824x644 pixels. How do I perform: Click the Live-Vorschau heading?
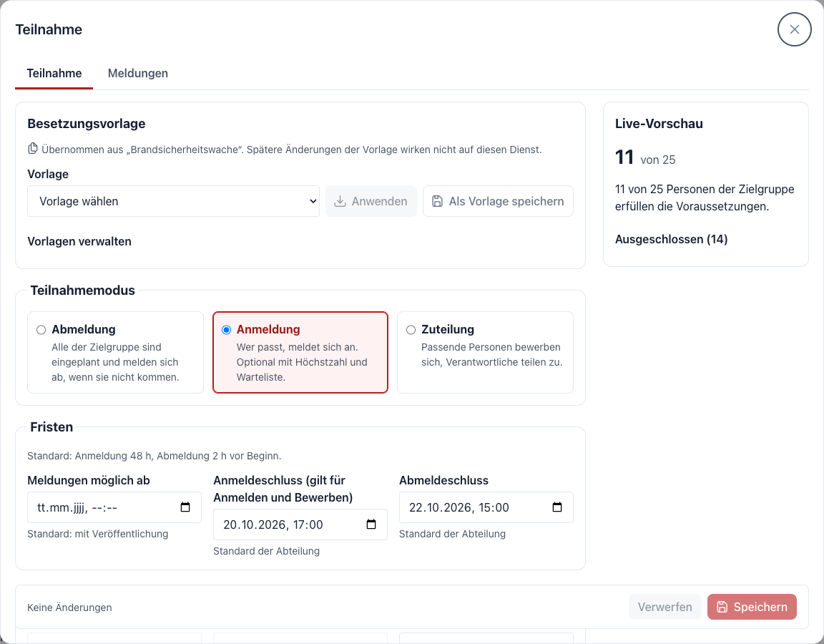[x=659, y=124]
